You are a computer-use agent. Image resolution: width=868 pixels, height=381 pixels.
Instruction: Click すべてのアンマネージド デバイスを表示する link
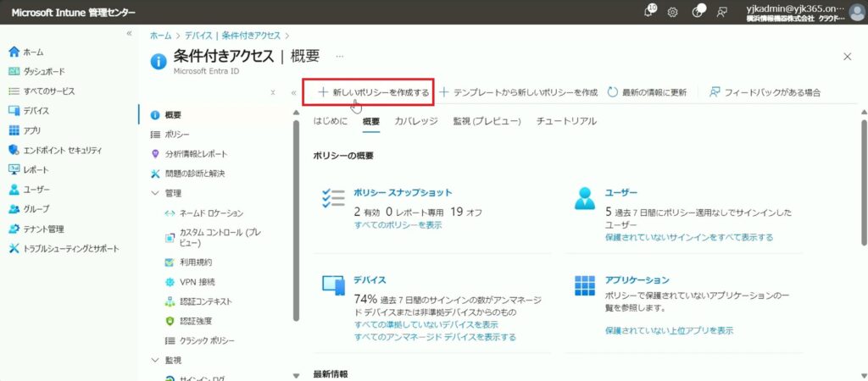435,337
